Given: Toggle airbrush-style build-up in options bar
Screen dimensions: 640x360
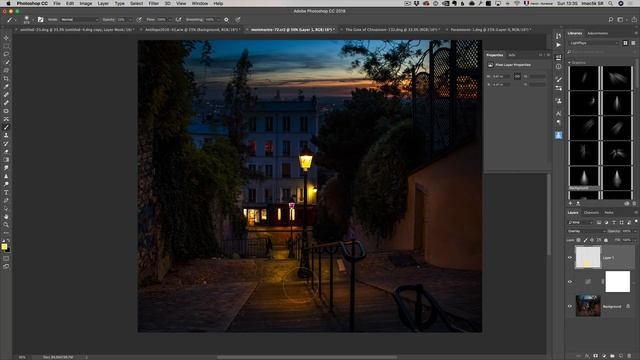Looking at the screenshot, I should [x=178, y=19].
